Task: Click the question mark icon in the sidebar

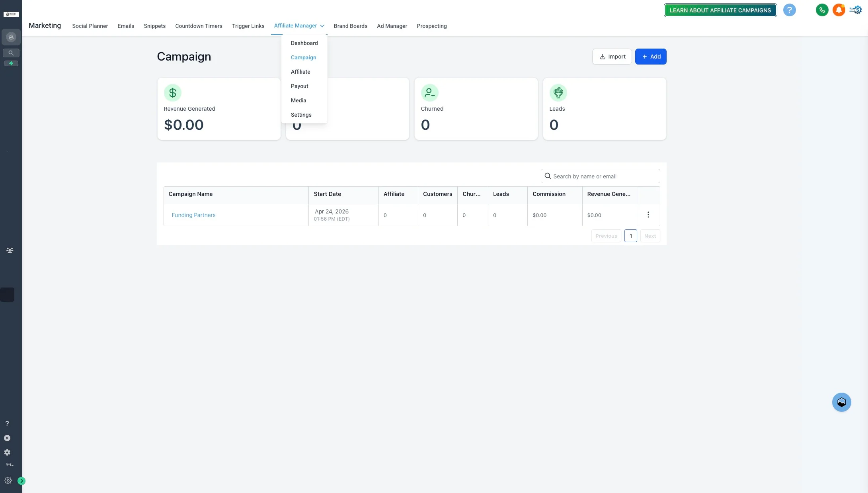Action: tap(7, 424)
